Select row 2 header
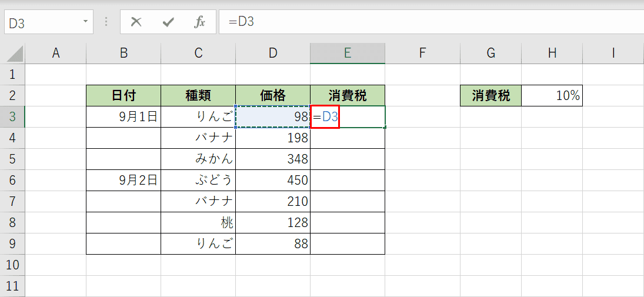 coord(12,96)
